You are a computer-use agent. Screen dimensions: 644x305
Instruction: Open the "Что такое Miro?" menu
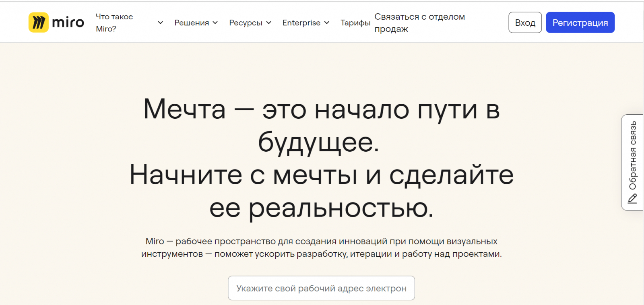click(x=114, y=23)
